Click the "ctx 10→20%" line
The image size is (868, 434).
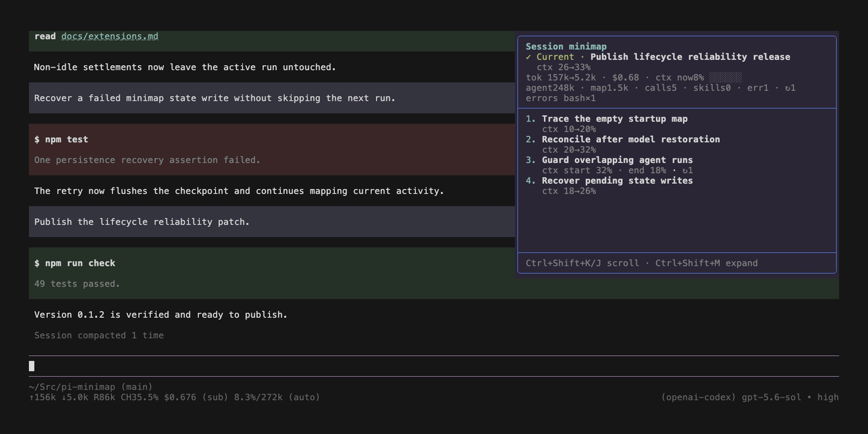(x=569, y=129)
